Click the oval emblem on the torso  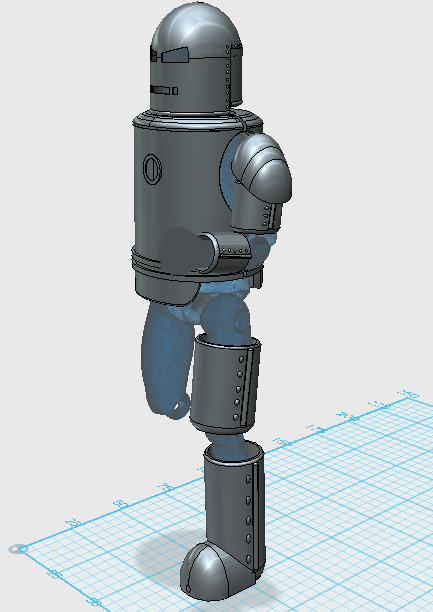tap(152, 169)
